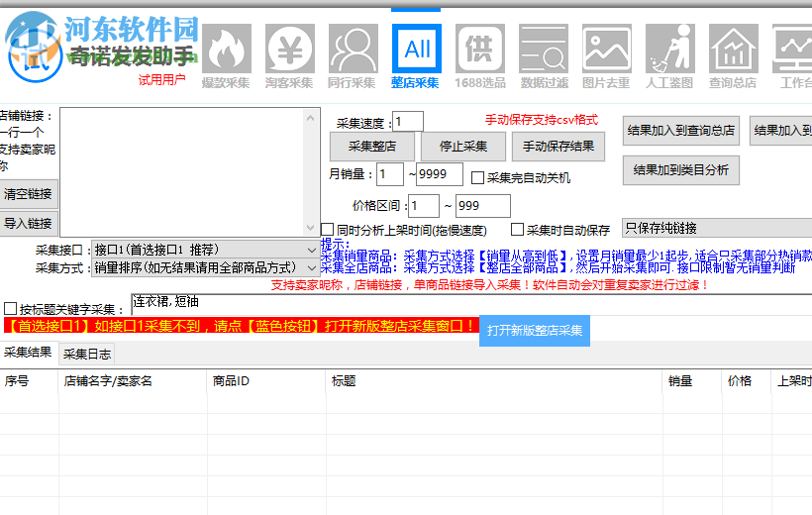The height and width of the screenshot is (515, 812).
Task: Click the 采集整店 button
Action: pos(371,147)
